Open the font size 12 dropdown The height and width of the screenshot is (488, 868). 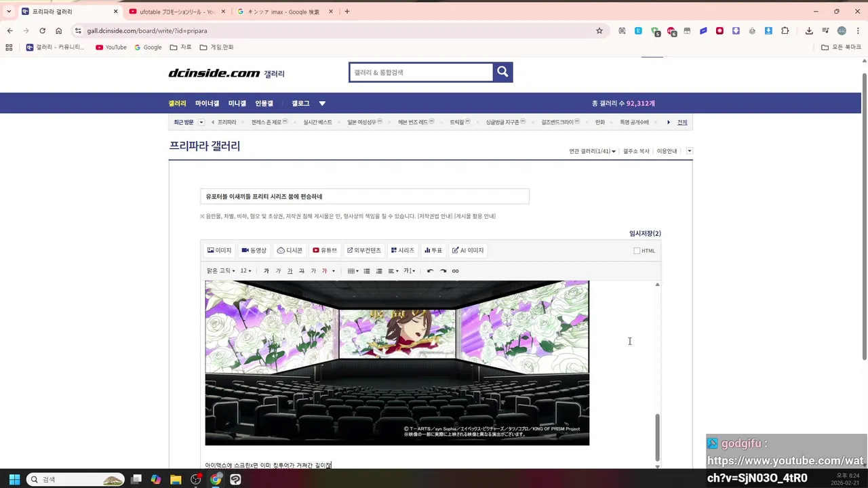tap(245, 271)
